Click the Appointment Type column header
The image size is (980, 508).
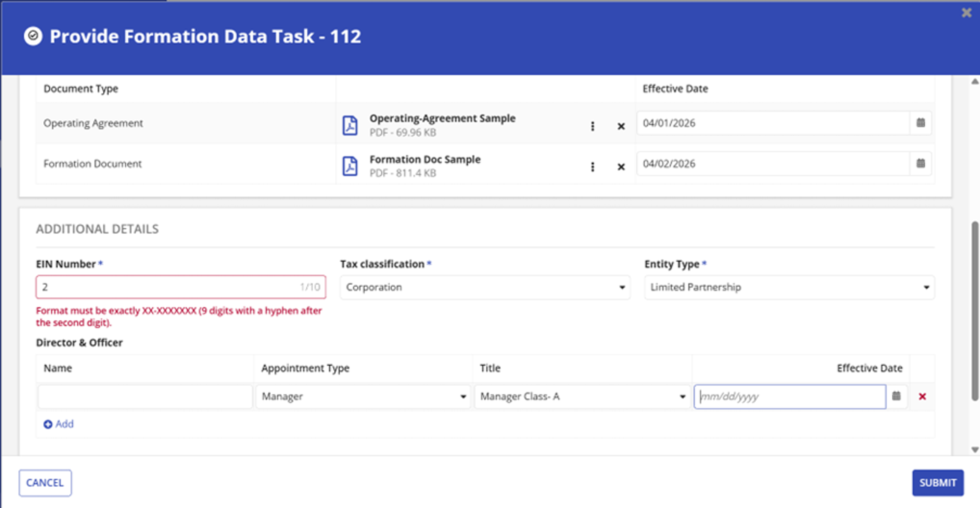click(x=305, y=368)
